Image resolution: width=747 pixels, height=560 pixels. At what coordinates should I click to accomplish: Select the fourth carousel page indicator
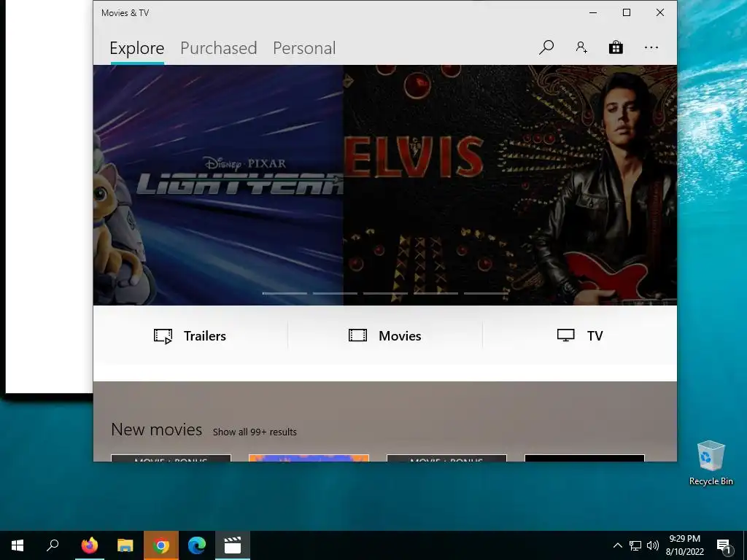pos(436,293)
